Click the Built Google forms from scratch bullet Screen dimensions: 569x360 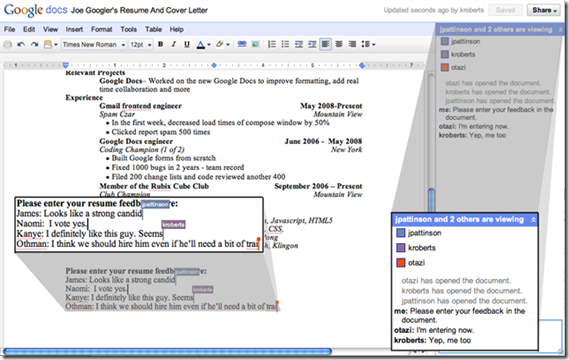163,158
